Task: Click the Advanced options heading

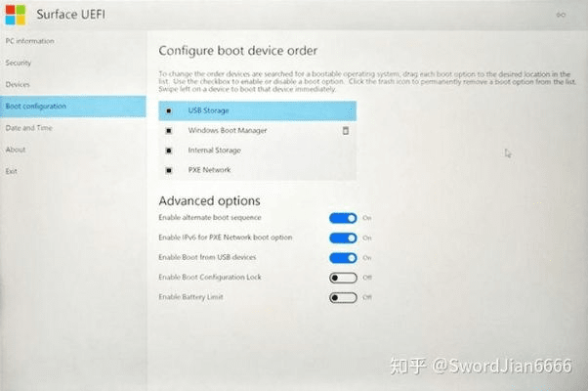Action: click(209, 200)
